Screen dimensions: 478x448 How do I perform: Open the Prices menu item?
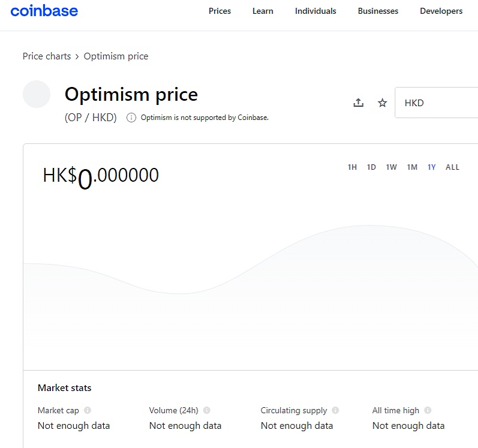click(220, 11)
